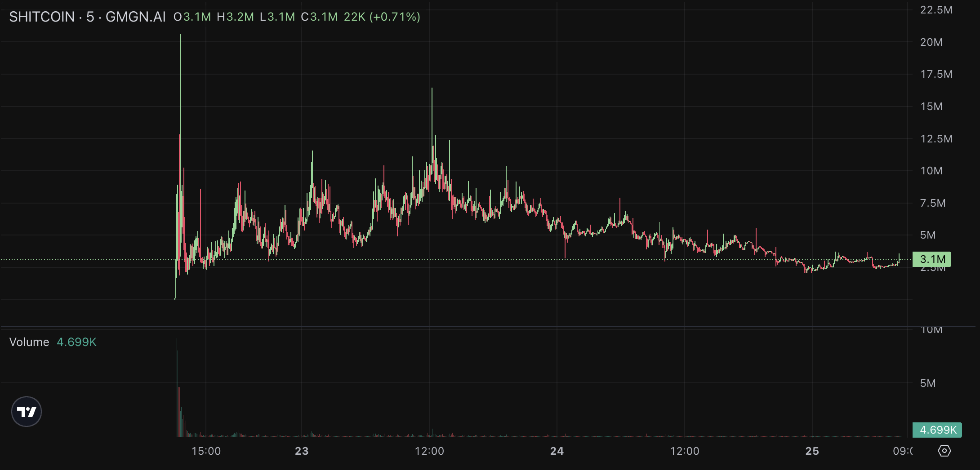Click the 4.699K value in Volume legend

tap(76, 342)
